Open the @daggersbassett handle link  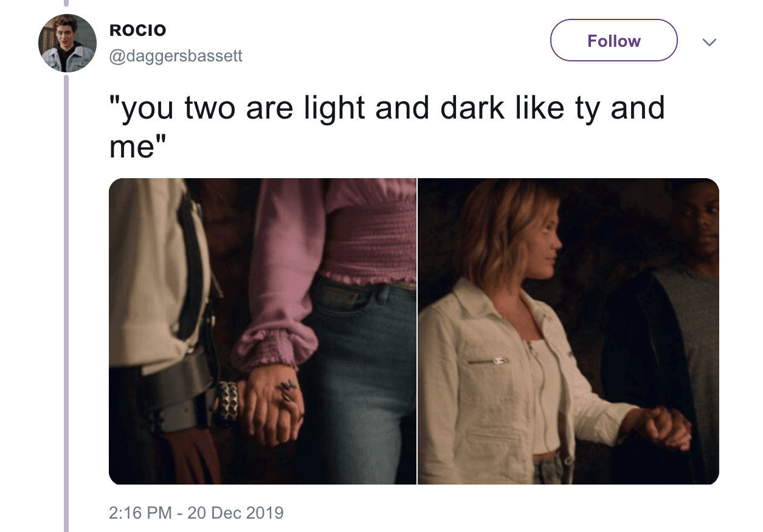(x=175, y=56)
